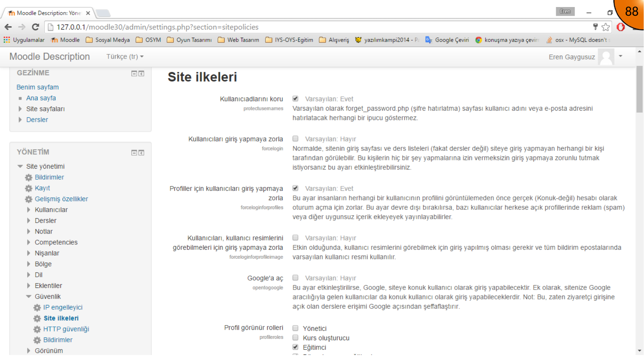Dock the Gezinme block to the side
The height and width of the screenshot is (362, 644).
[x=141, y=73]
